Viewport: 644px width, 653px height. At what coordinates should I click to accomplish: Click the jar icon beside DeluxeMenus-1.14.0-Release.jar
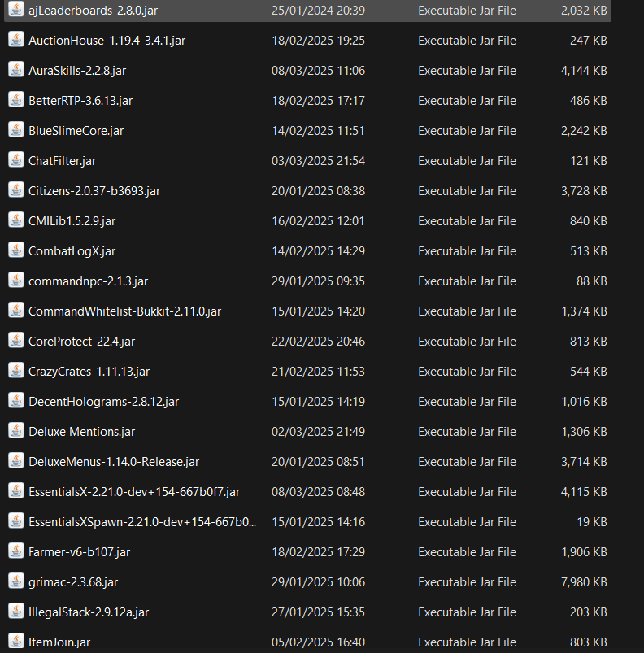coord(16,460)
